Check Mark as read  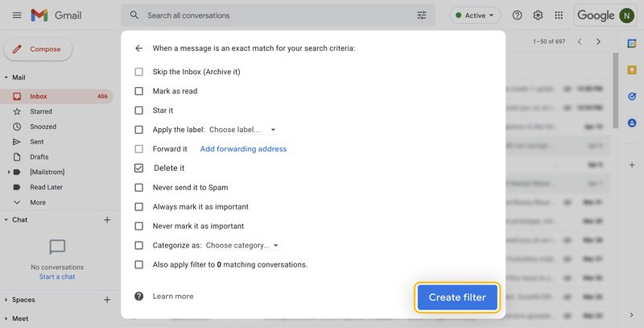(138, 91)
